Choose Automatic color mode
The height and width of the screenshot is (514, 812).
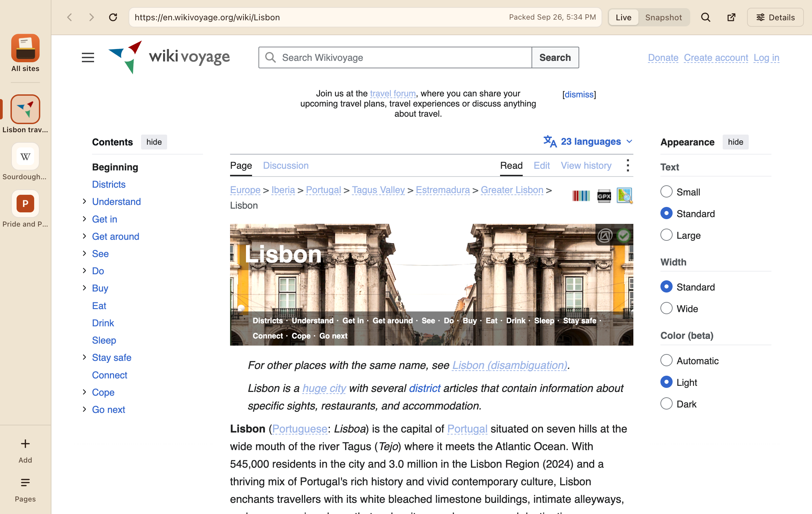[x=667, y=360]
